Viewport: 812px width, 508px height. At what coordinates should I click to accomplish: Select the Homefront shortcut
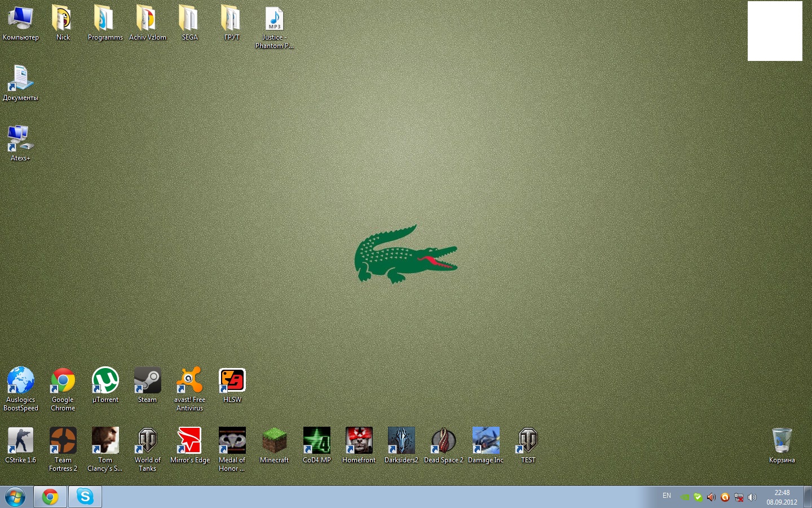pyautogui.click(x=359, y=446)
